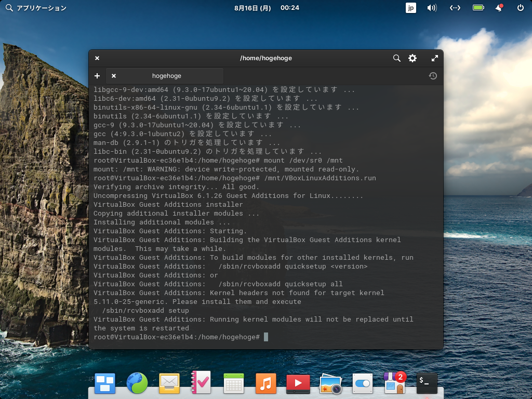Image resolution: width=532 pixels, height=399 pixels.
Task: Launch the Videos app from the dock
Action: click(x=298, y=383)
